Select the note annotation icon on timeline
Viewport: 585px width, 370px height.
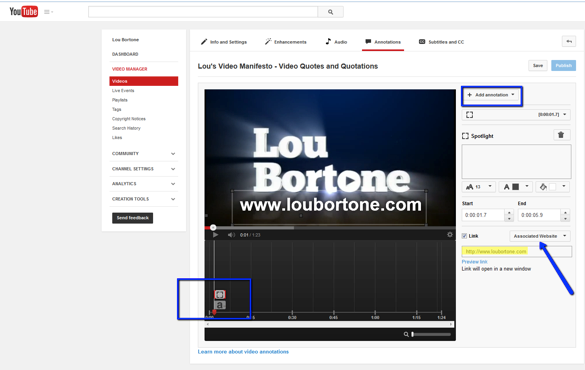pyautogui.click(x=220, y=305)
